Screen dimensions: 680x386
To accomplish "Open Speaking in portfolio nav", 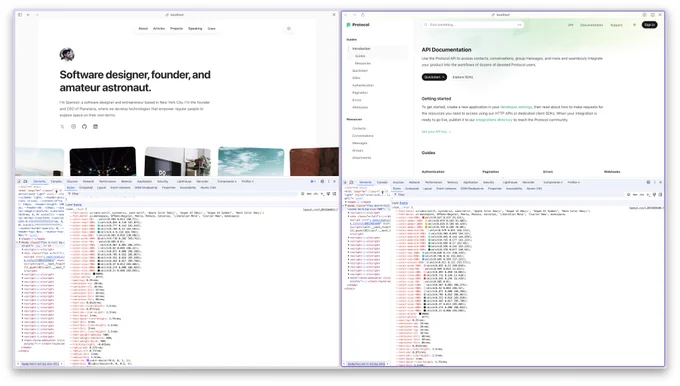I will click(195, 29).
